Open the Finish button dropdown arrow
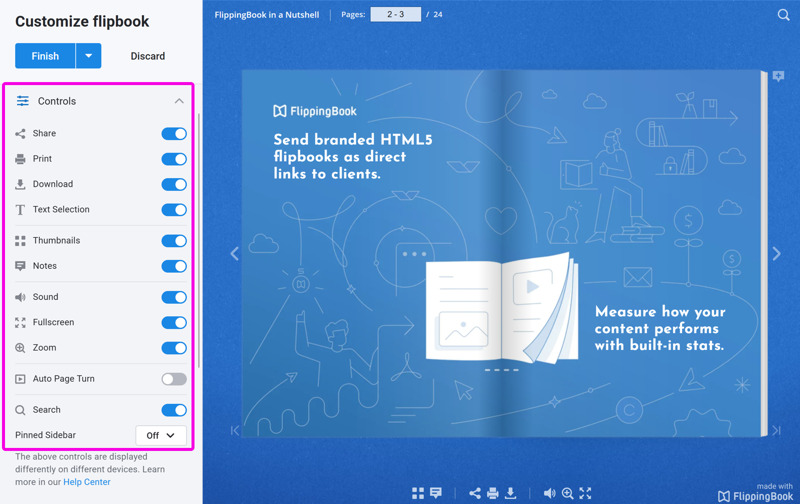The image size is (800, 504). point(89,56)
